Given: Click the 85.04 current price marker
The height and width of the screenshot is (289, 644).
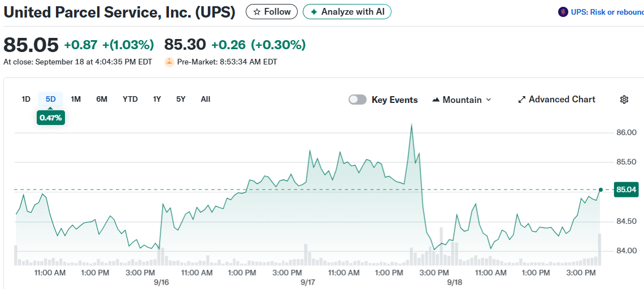Looking at the screenshot, I should [626, 189].
